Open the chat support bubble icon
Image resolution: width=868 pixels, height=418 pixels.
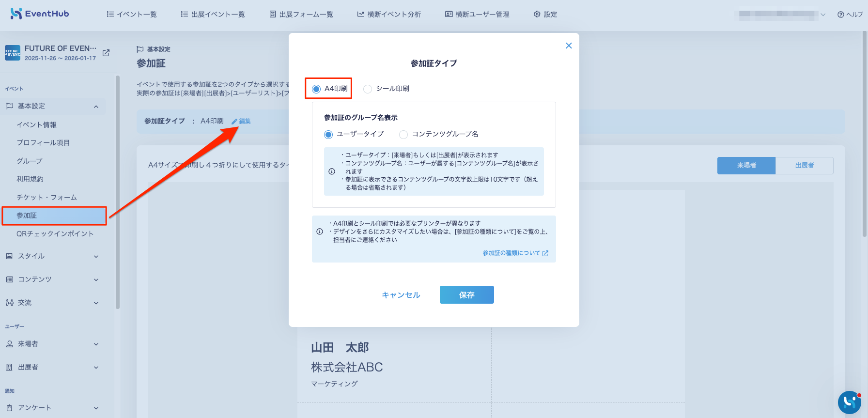pos(850,402)
